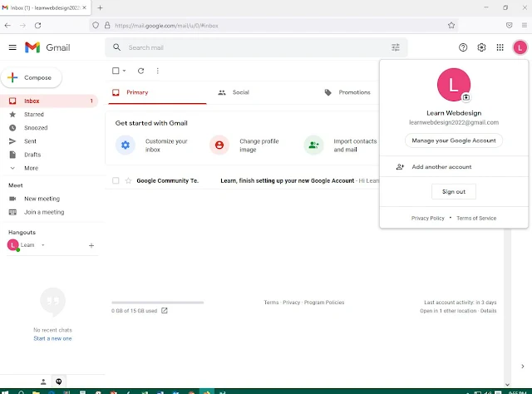This screenshot has height=394, width=532.
Task: Switch to Hangouts conversations icon
Action: pyautogui.click(x=59, y=382)
